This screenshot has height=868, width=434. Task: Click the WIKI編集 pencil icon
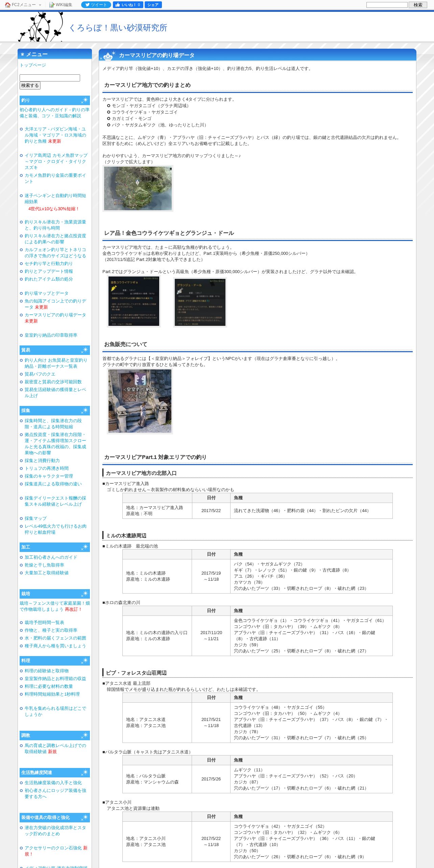[52, 5]
